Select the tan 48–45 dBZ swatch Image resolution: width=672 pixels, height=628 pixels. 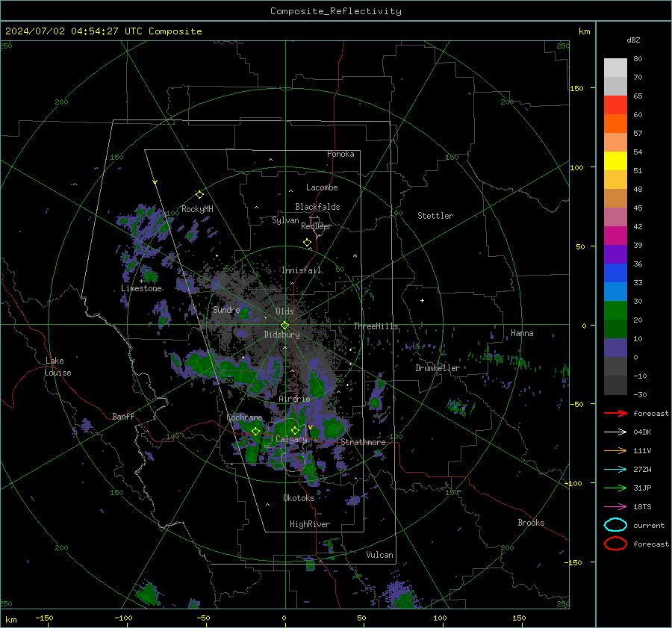tap(615, 199)
